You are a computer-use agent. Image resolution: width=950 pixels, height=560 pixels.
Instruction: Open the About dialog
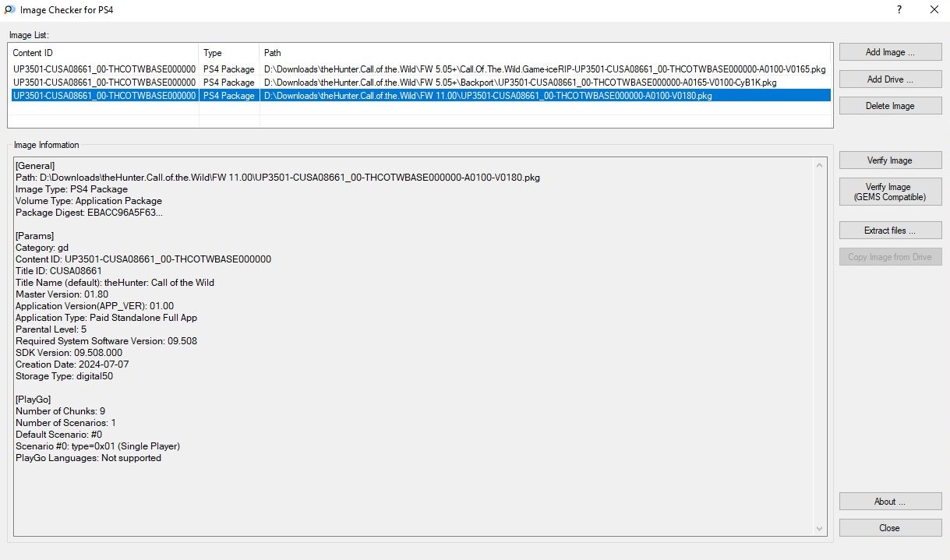(x=890, y=502)
